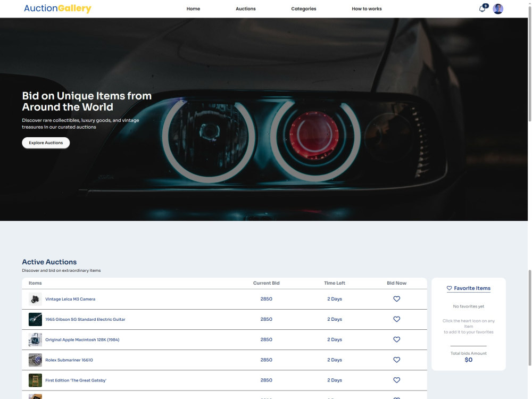Click the Bid Now column header

pos(396,283)
